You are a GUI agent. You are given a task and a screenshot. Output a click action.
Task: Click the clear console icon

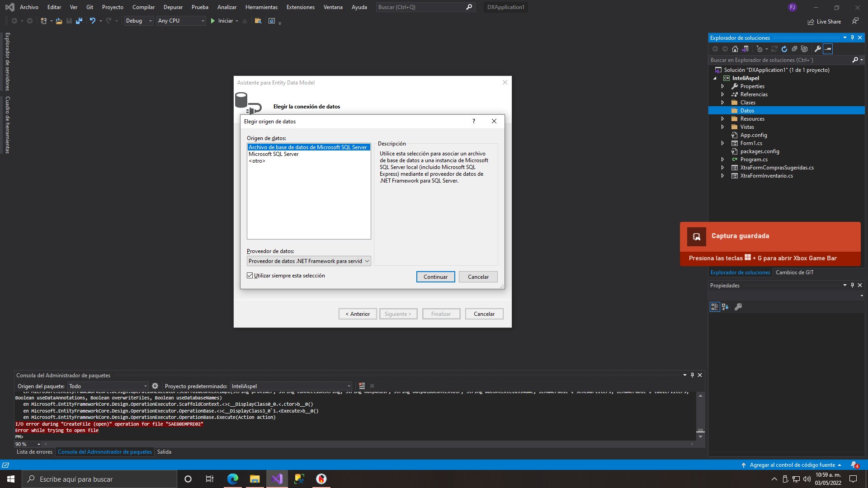point(362,386)
